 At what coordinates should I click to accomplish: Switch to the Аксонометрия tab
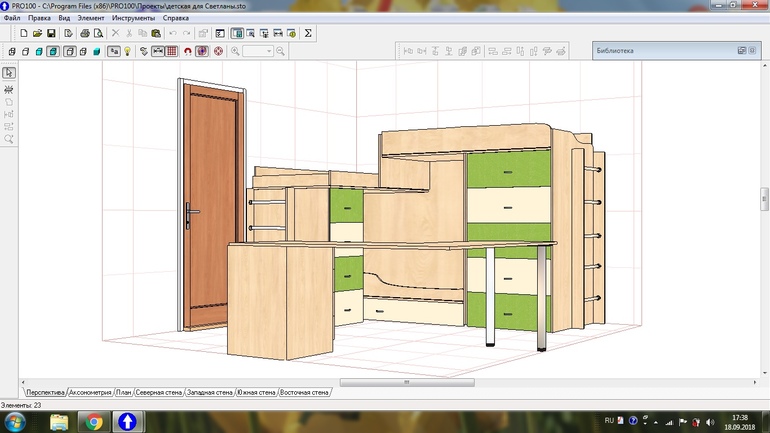(x=90, y=393)
